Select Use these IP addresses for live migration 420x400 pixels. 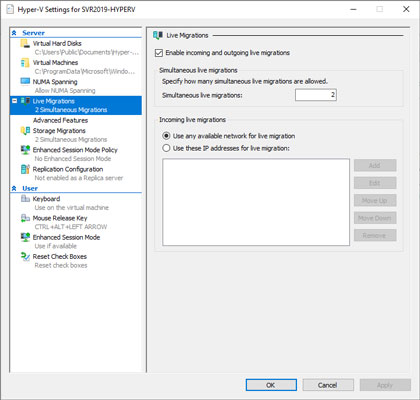(166, 148)
